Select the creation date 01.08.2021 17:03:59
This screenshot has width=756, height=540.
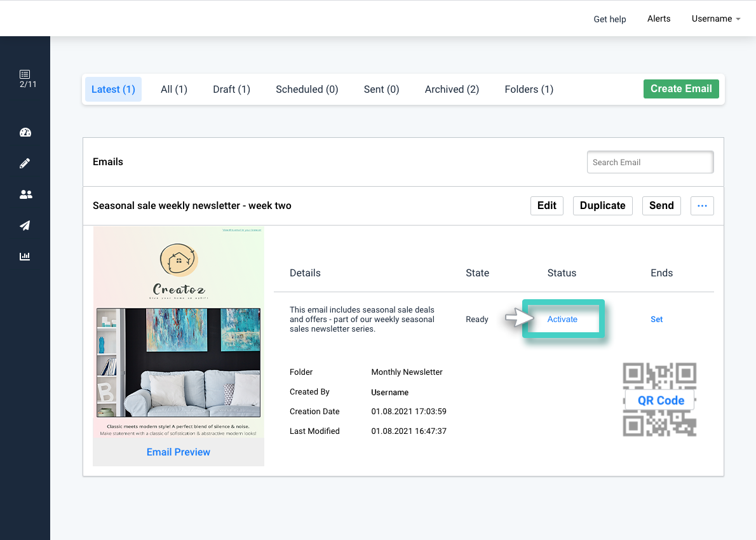409,412
